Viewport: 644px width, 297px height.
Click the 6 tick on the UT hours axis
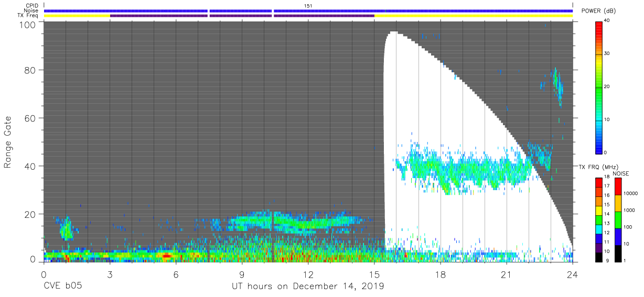coord(176,275)
